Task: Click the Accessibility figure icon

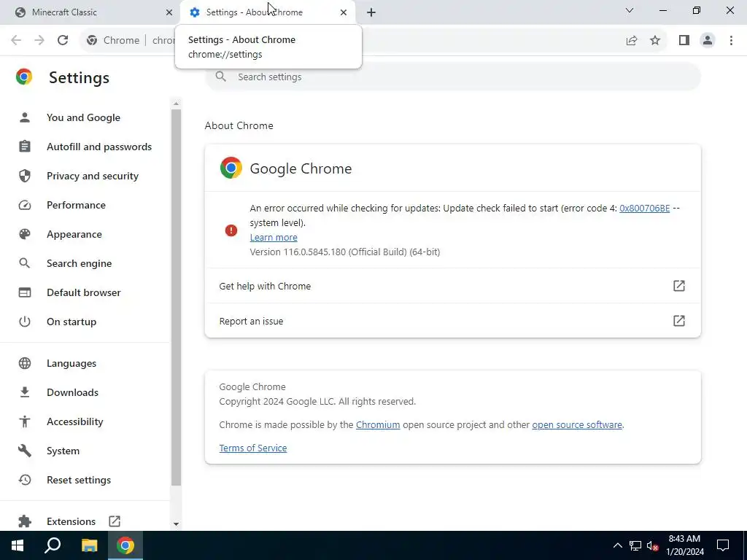Action: pos(25,421)
